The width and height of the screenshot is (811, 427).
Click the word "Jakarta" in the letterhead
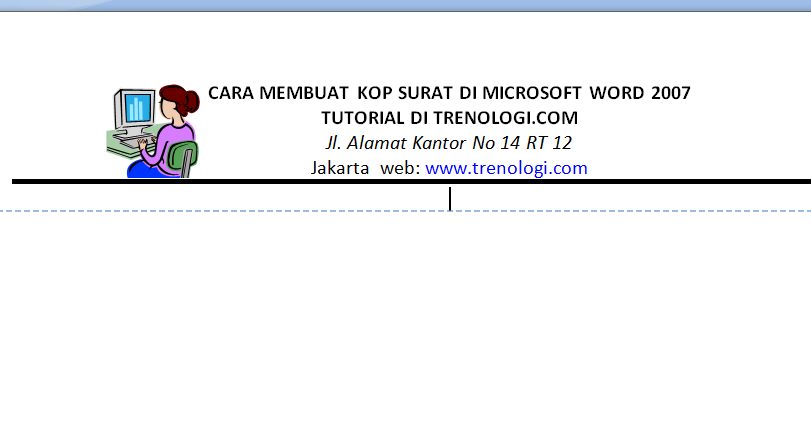(340, 168)
